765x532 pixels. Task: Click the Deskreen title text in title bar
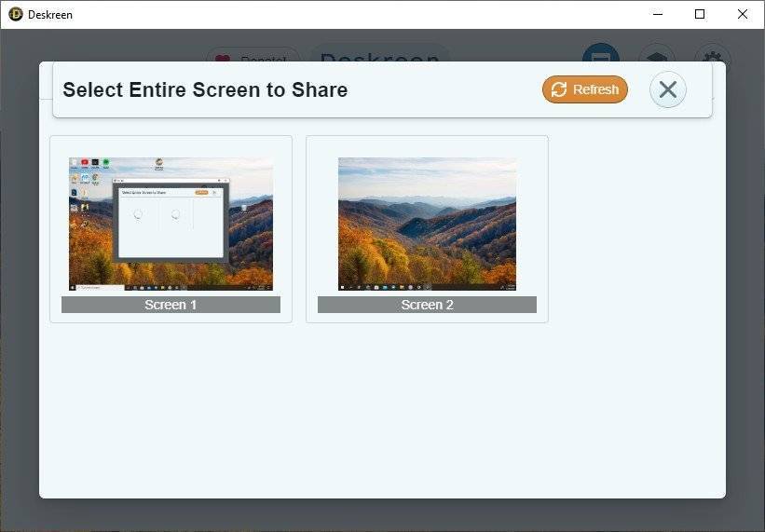tap(51, 15)
